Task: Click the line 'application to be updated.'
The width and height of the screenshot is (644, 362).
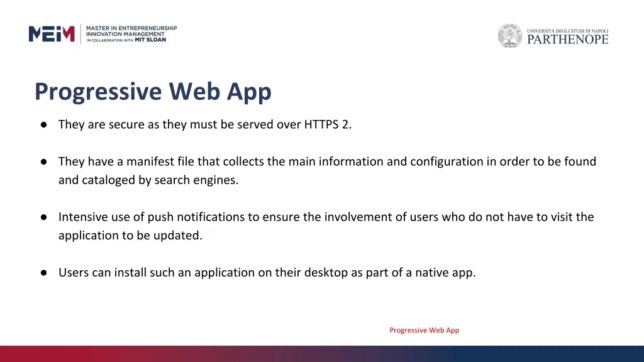Action: [x=130, y=235]
